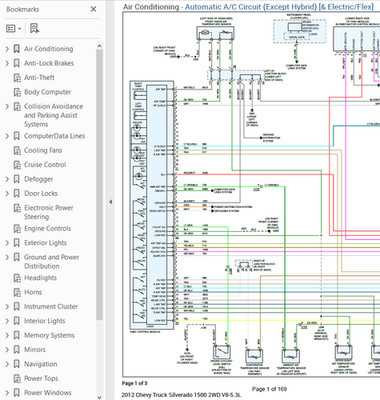Click the Interior Lights bookmark icon

pos(17,321)
